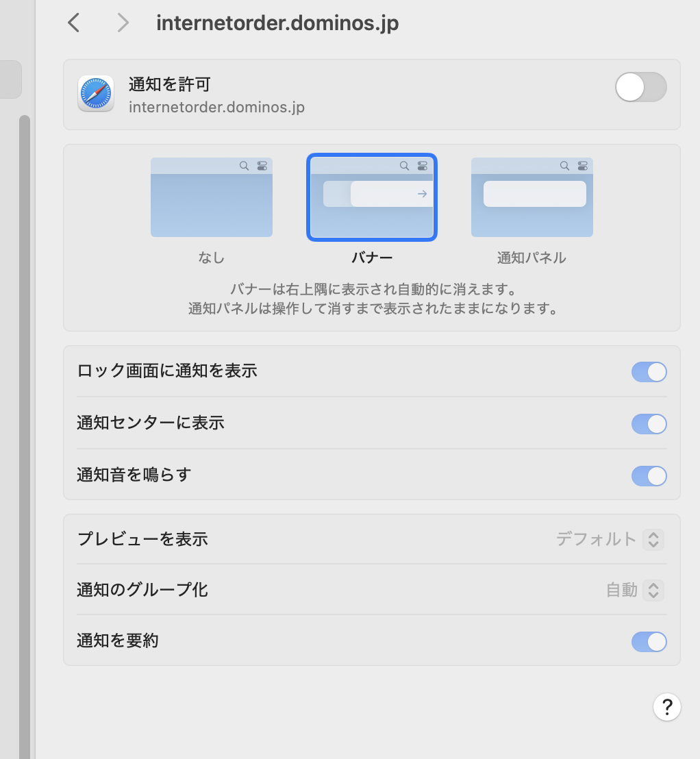
Task: Toggle 通知を要約 switch
Action: pos(649,642)
